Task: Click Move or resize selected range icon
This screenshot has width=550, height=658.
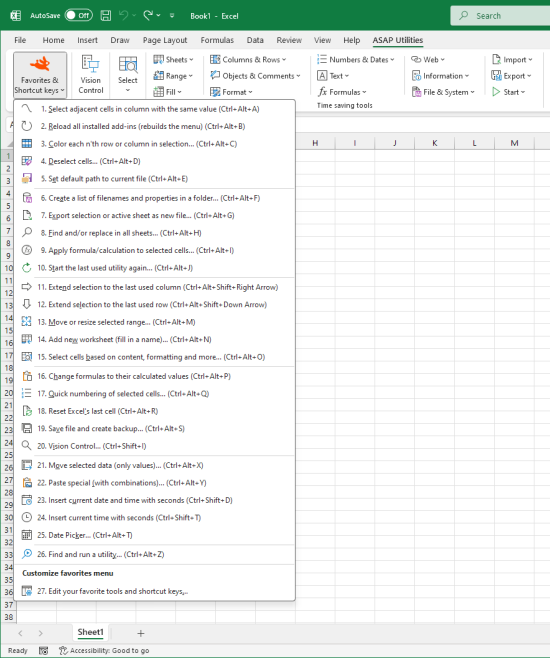Action: (26, 322)
